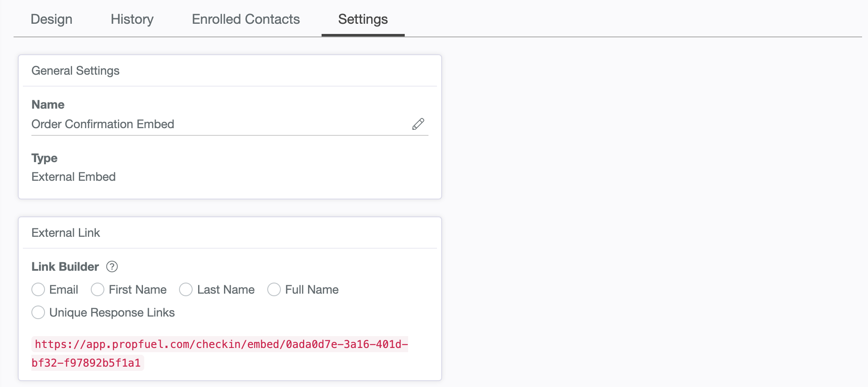Click the Type field label
Image resolution: width=868 pixels, height=387 pixels.
(44, 158)
